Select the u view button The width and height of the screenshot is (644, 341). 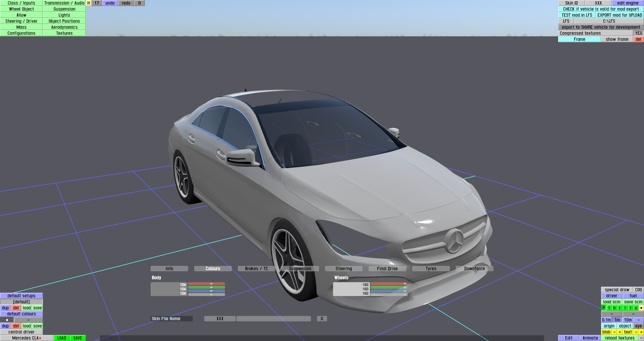pos(636,308)
